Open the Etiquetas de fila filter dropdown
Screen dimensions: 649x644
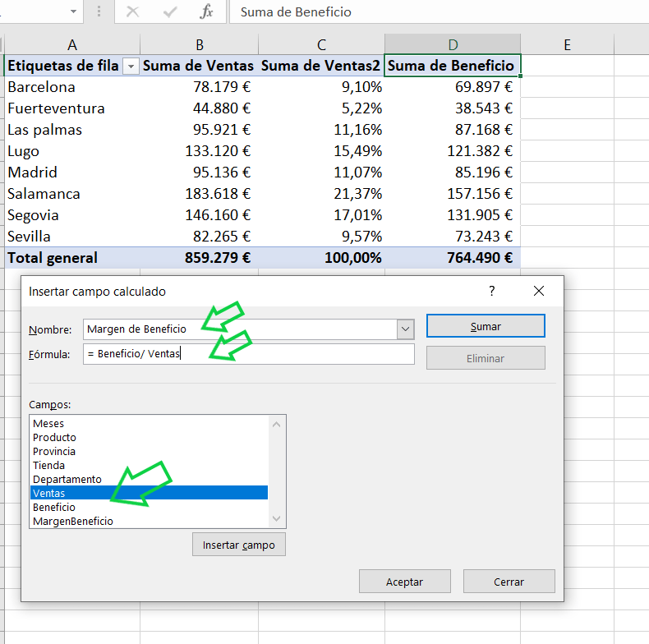pos(131,67)
